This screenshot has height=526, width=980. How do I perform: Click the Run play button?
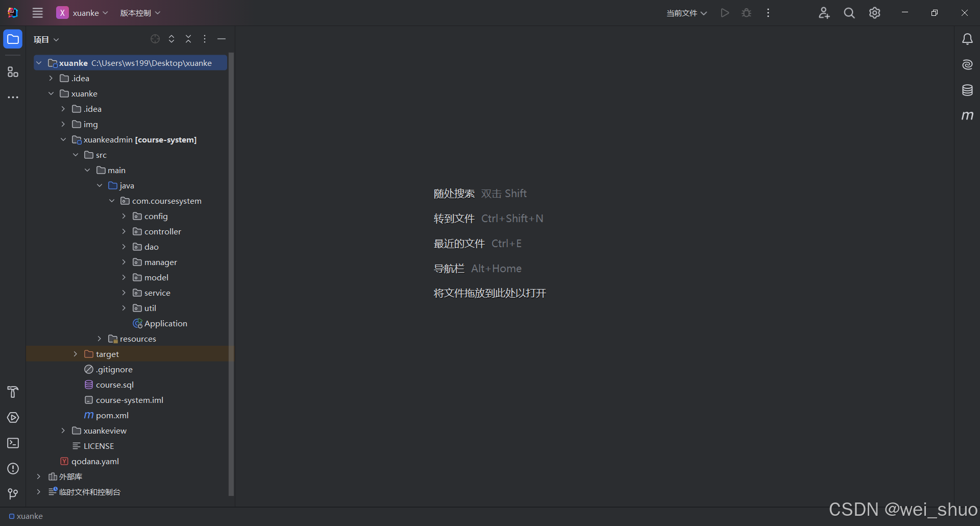coord(725,13)
